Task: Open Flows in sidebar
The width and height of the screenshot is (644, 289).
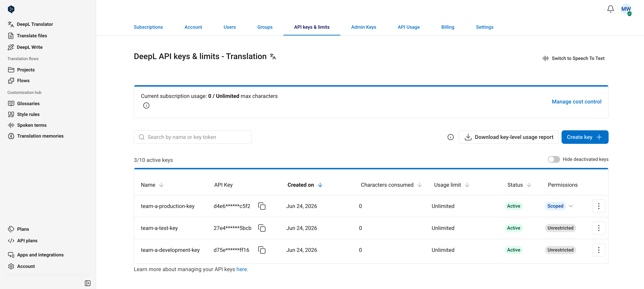Action: tap(19, 81)
